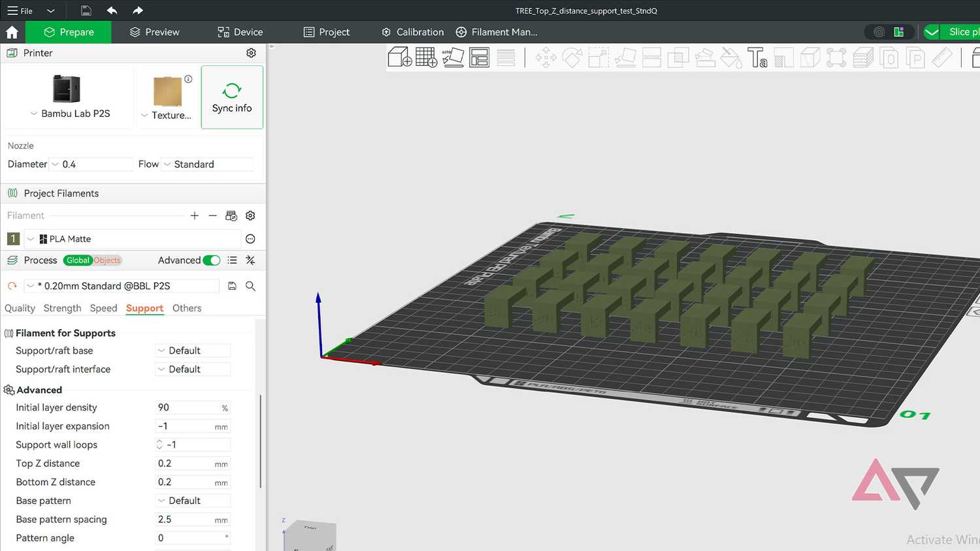Viewport: 980px width, 551px height.
Task: Click the Prepare tab button
Action: pos(69,32)
